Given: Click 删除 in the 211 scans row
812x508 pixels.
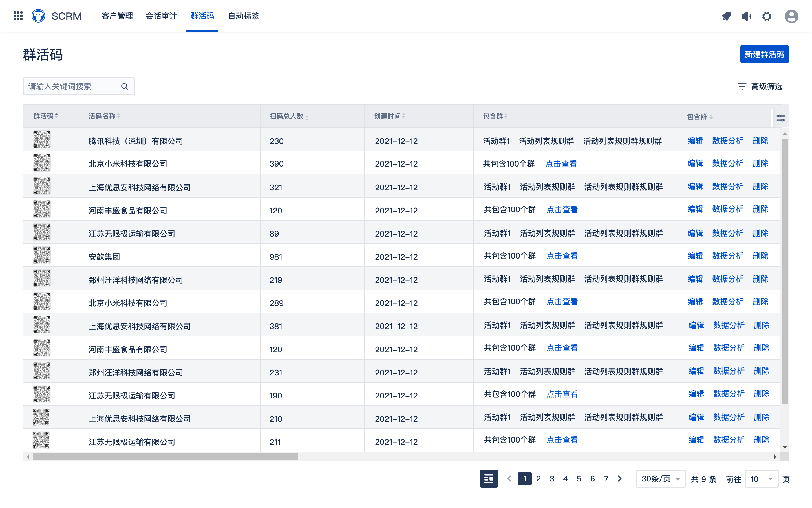Looking at the screenshot, I should [x=761, y=440].
